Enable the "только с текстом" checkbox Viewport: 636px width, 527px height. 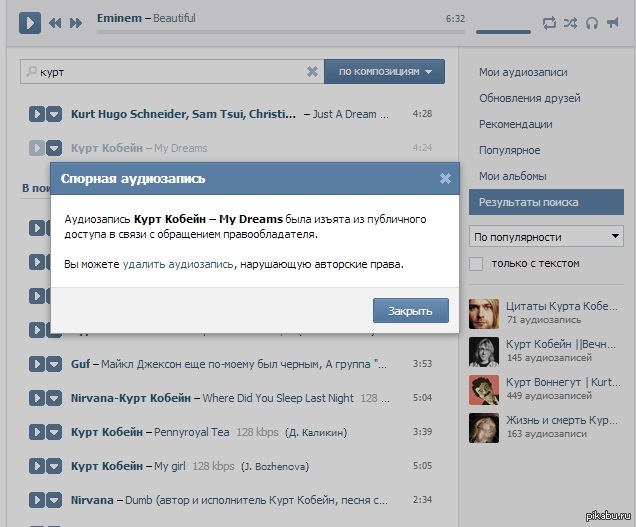[476, 263]
